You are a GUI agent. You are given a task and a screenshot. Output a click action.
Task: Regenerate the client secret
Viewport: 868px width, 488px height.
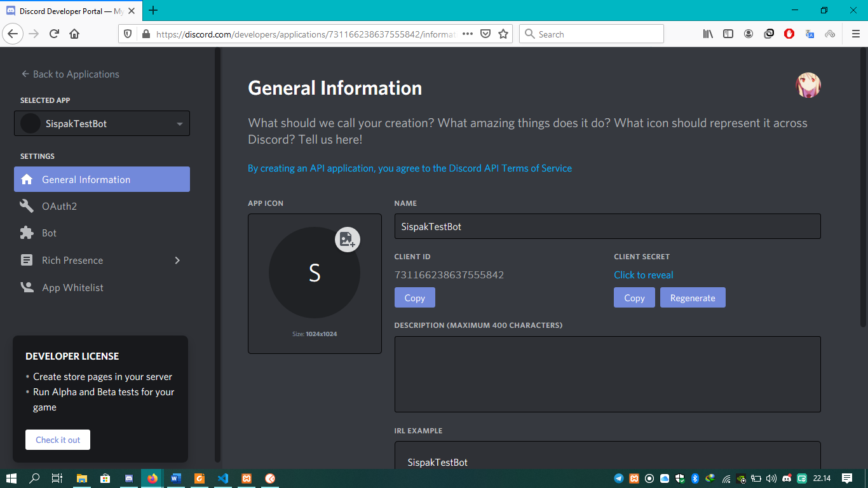click(693, 297)
